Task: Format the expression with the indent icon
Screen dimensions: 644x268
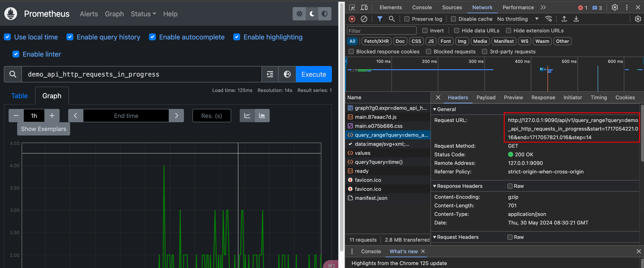Action: coord(270,74)
